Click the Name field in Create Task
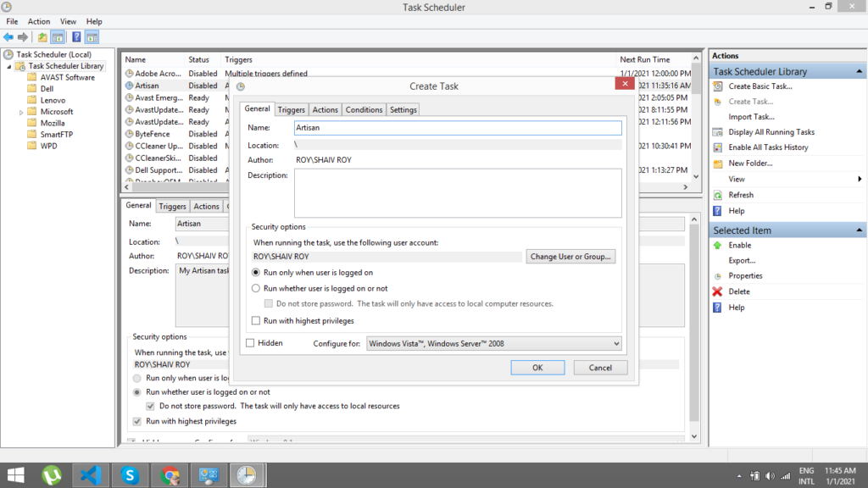This screenshot has height=488, width=868. pyautogui.click(x=458, y=128)
